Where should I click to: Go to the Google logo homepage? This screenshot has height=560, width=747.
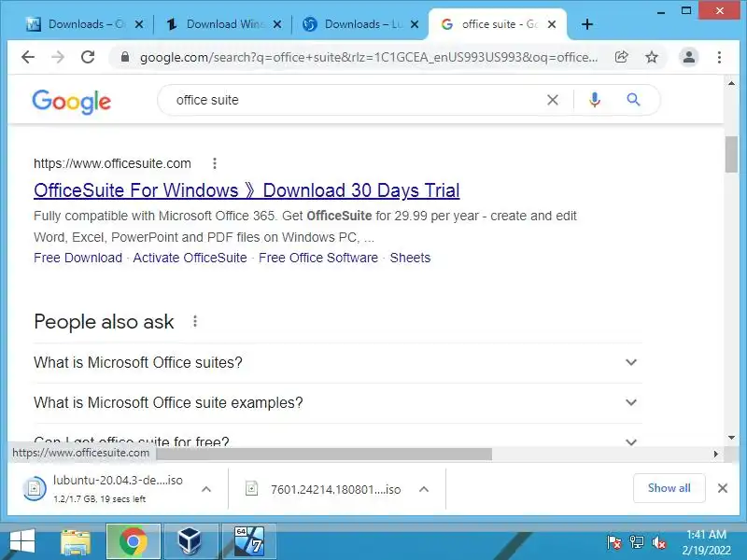(72, 102)
